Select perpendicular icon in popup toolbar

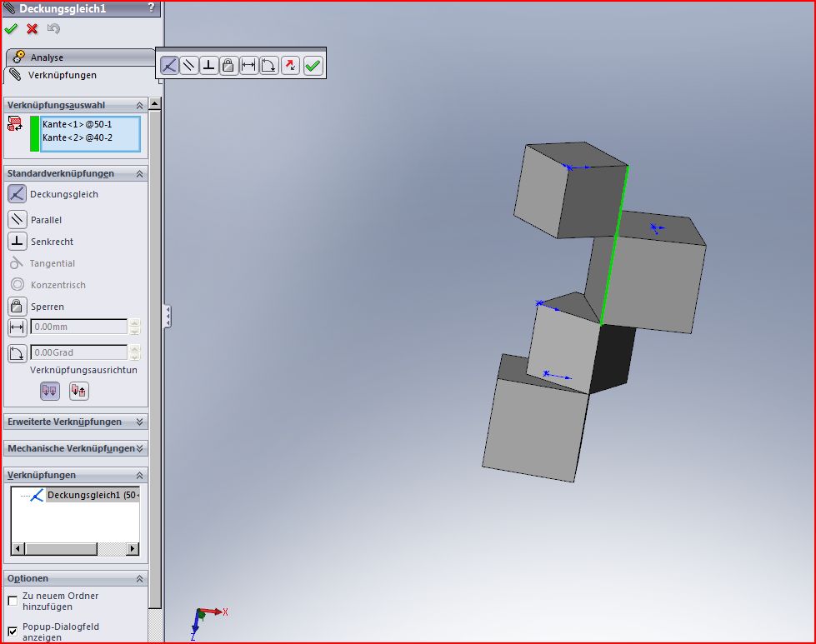point(208,66)
